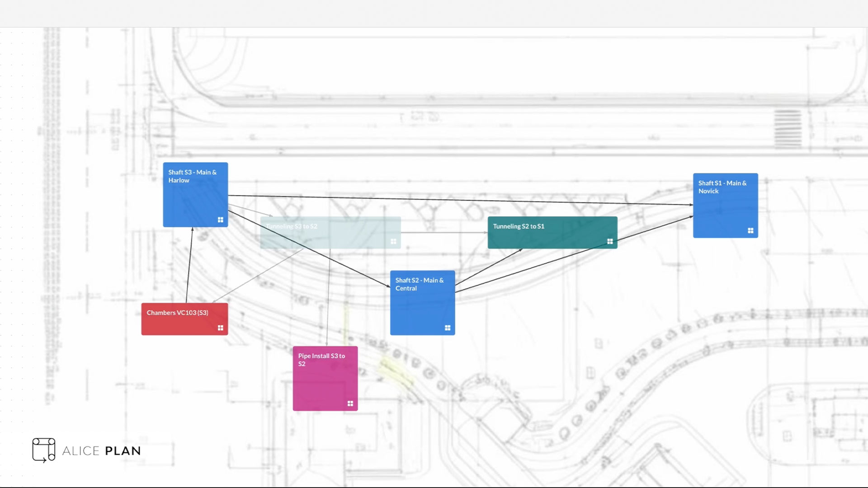Click the ALICE PLAN wordmark text
Viewport: 868px width, 488px height.
click(102, 451)
